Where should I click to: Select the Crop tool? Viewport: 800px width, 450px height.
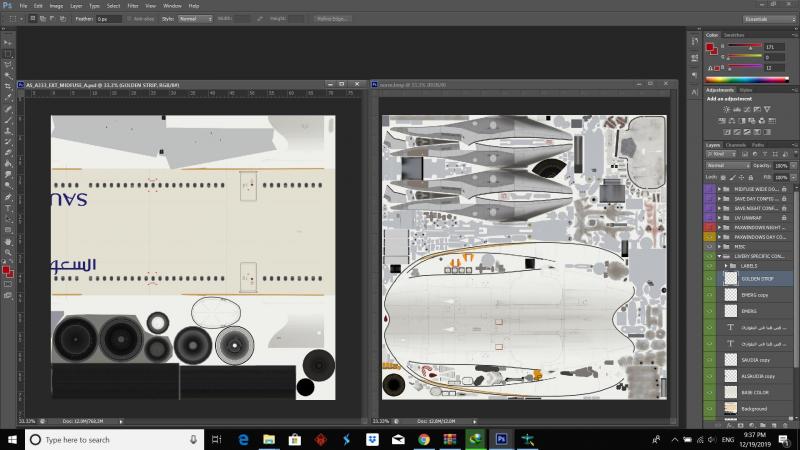click(7, 87)
